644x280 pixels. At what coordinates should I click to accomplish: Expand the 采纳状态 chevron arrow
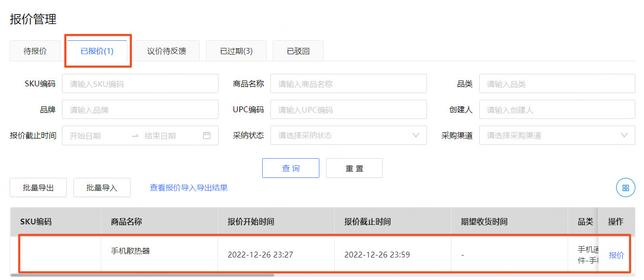[x=416, y=135]
